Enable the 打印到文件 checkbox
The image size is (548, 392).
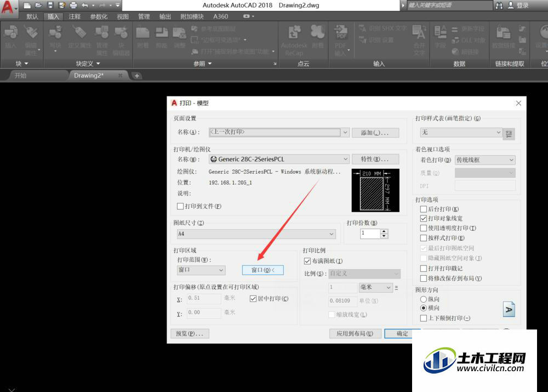point(180,206)
